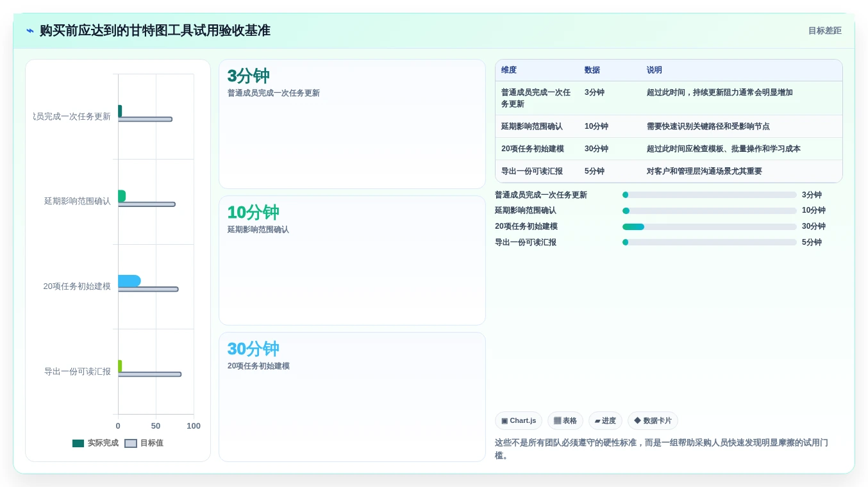868x487 pixels.
Task: Click the 10分钟 value beside progress bar
Action: 814,211
